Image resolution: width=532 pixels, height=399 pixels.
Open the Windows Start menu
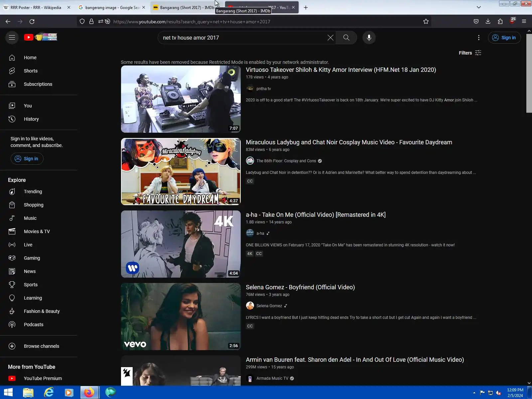pos(8,392)
